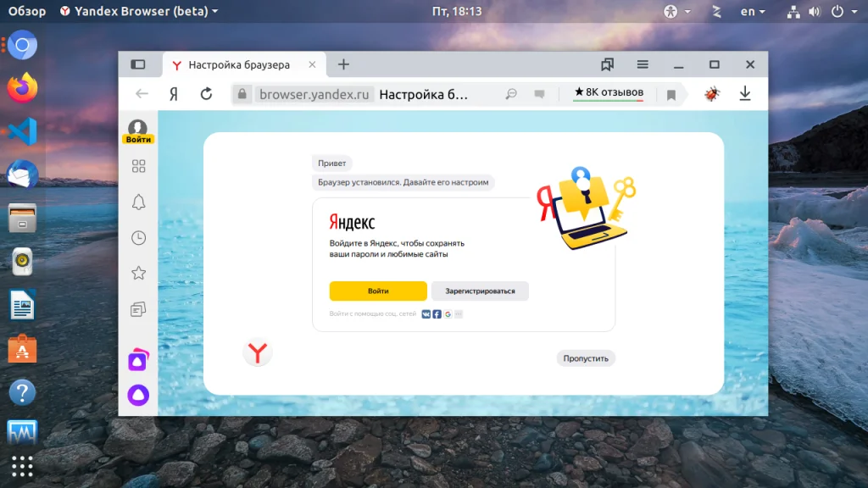The image size is (868, 488).
Task: Open the browser hamburger menu
Action: (643, 64)
